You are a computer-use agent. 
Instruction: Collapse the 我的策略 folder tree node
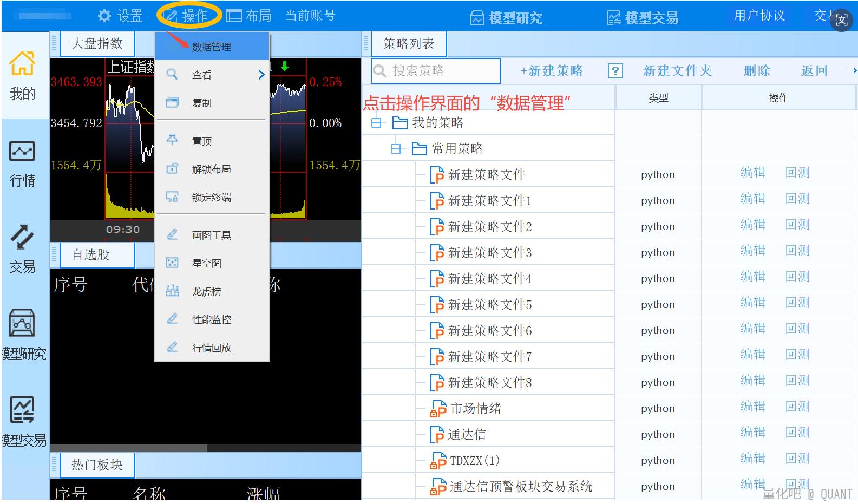[376, 123]
